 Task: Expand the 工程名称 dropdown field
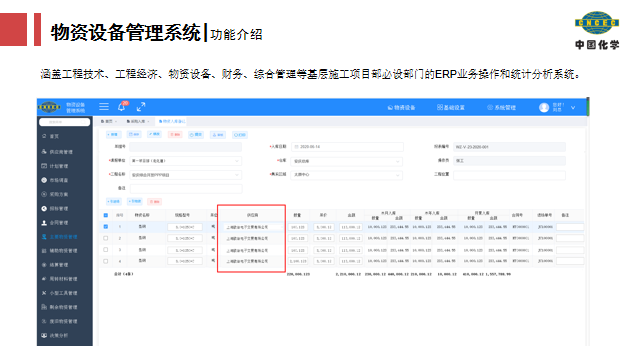(x=185, y=175)
